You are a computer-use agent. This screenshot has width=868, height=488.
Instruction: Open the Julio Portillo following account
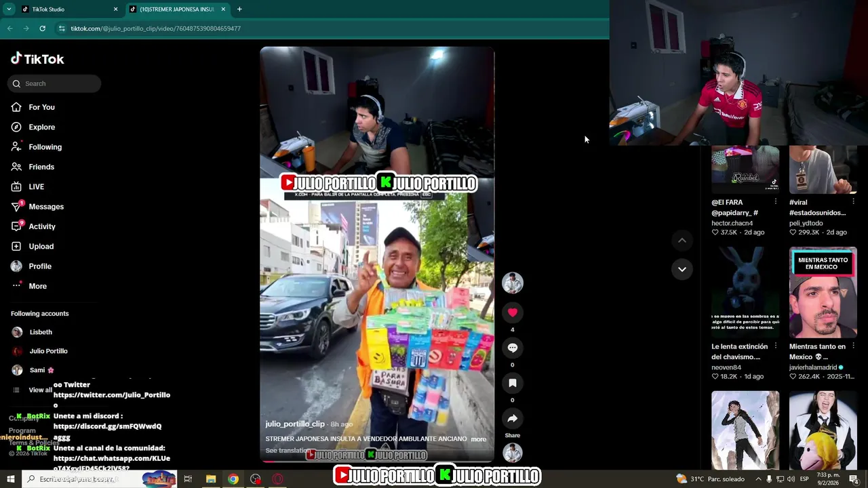(x=39, y=351)
